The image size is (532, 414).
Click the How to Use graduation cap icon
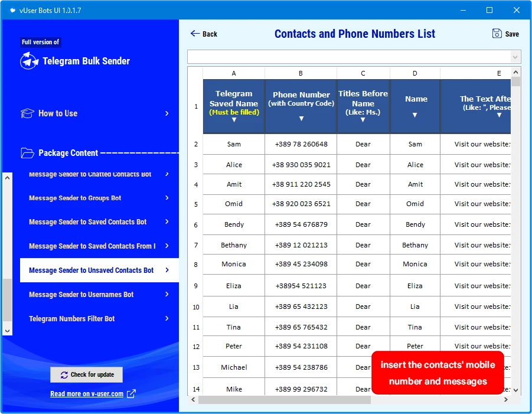[x=27, y=113]
